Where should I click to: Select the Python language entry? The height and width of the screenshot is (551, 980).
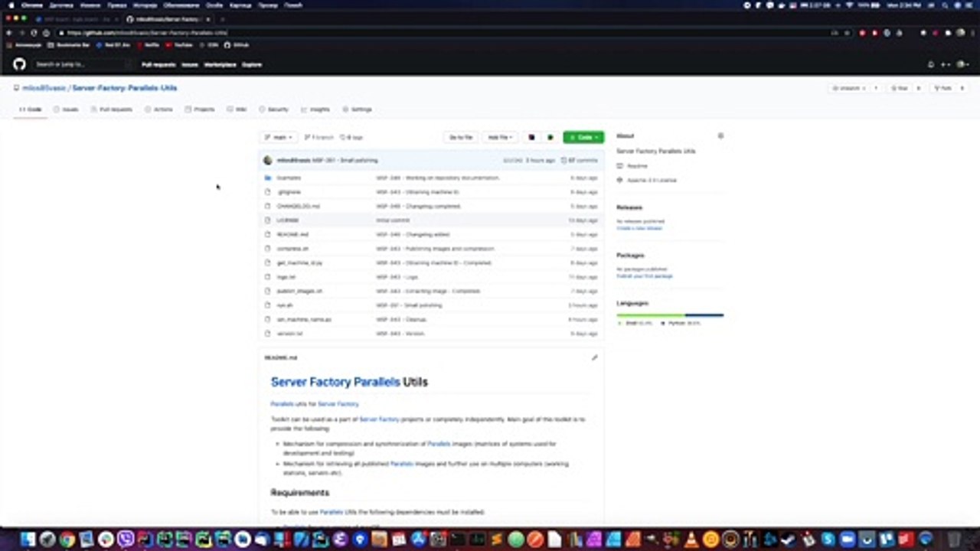(680, 324)
